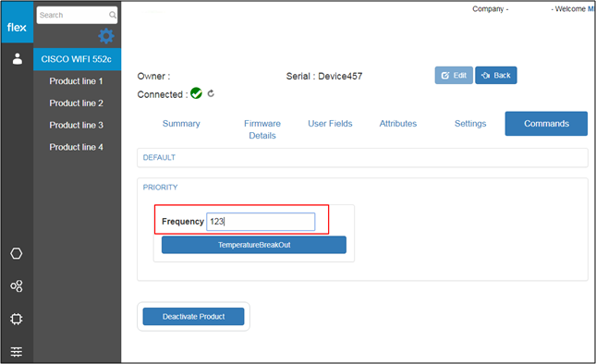Click the Back button
The height and width of the screenshot is (364, 596).
click(x=496, y=75)
